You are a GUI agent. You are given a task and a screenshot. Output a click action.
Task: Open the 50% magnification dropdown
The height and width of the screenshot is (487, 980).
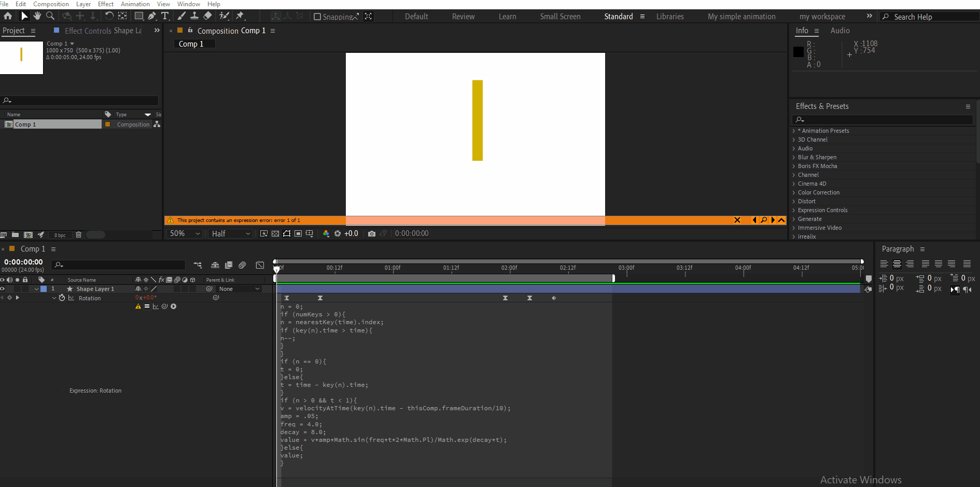[x=185, y=234]
